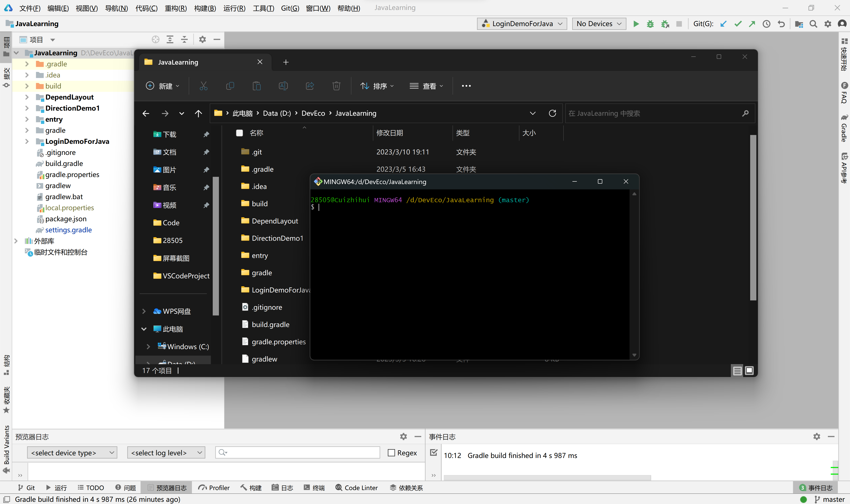
Task: Click the Debug bug icon
Action: pos(650,24)
